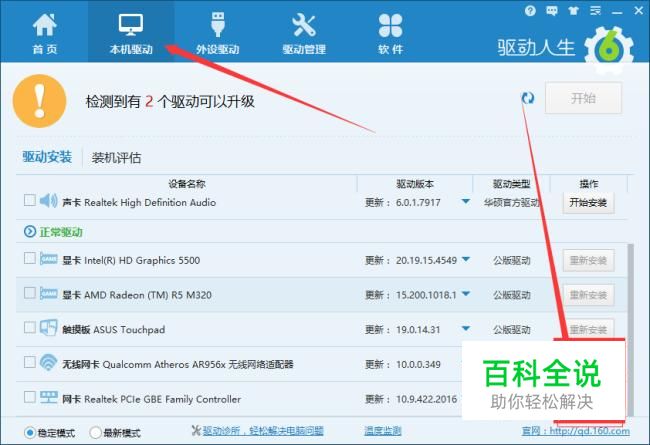This screenshot has width=650, height=445.
Task: Open the 驱动诊所 troubleshooting link
Action: [263, 431]
